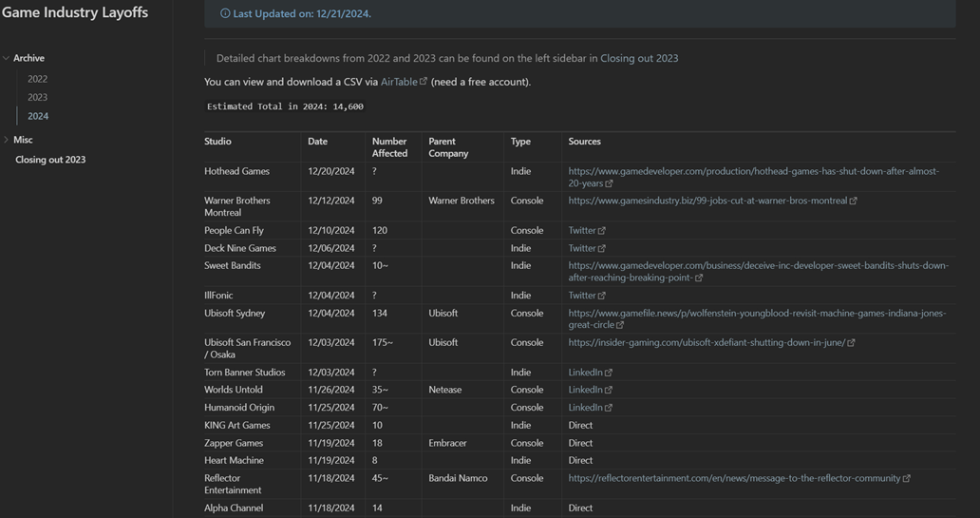Open Torn Banner Studios LinkedIn source
The width and height of the screenshot is (980, 518).
tap(586, 373)
